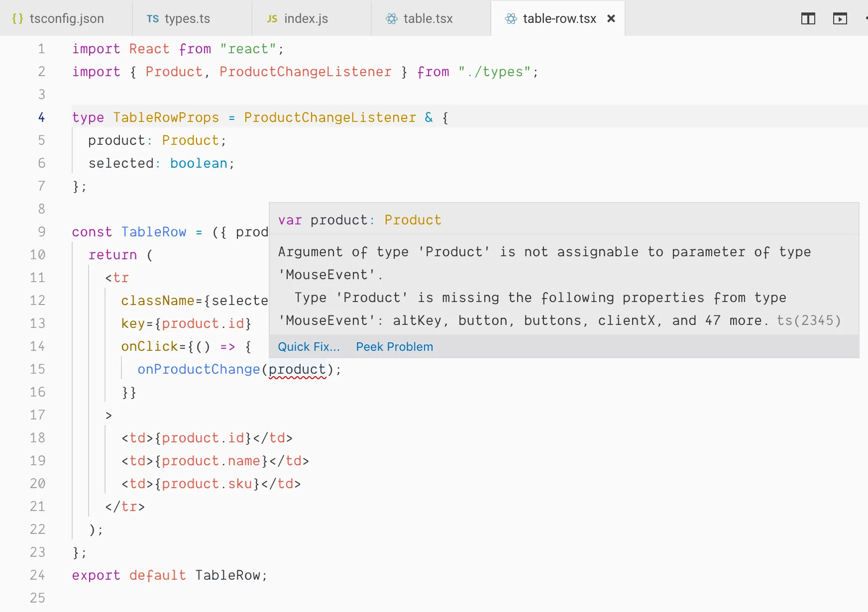
Task: Click the "react" string on line 1
Action: [248, 49]
